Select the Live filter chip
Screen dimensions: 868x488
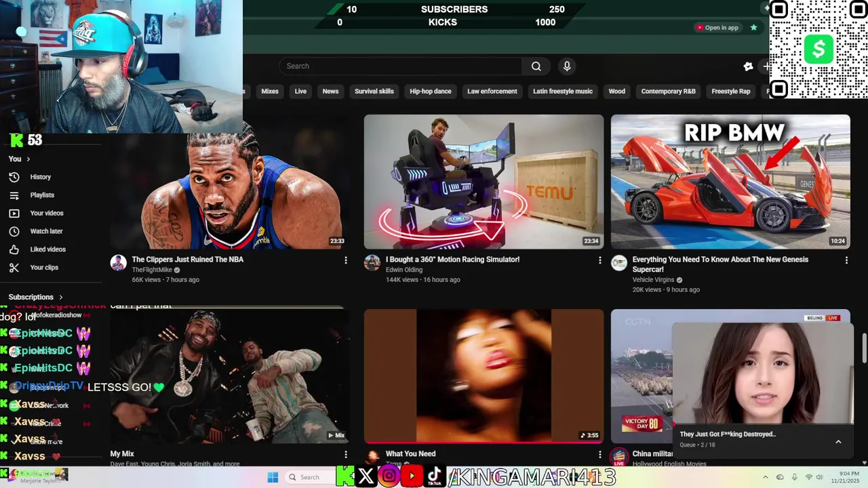(x=300, y=91)
